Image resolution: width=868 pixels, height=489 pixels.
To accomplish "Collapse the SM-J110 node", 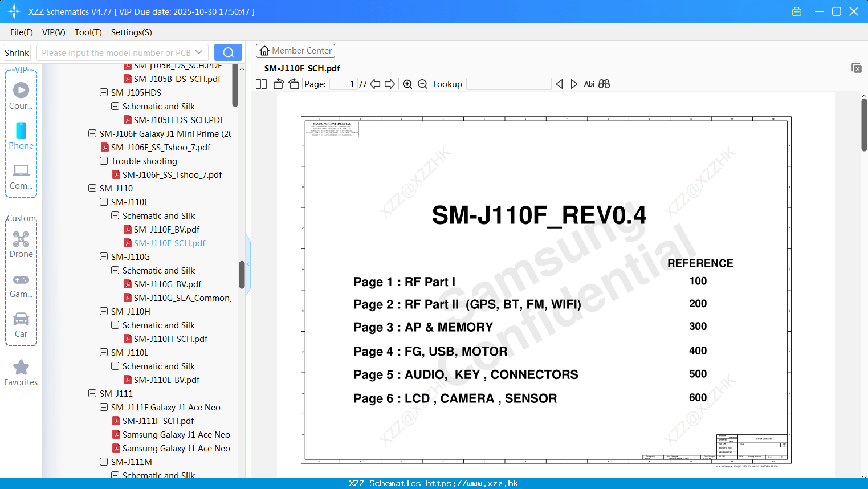I will point(92,188).
